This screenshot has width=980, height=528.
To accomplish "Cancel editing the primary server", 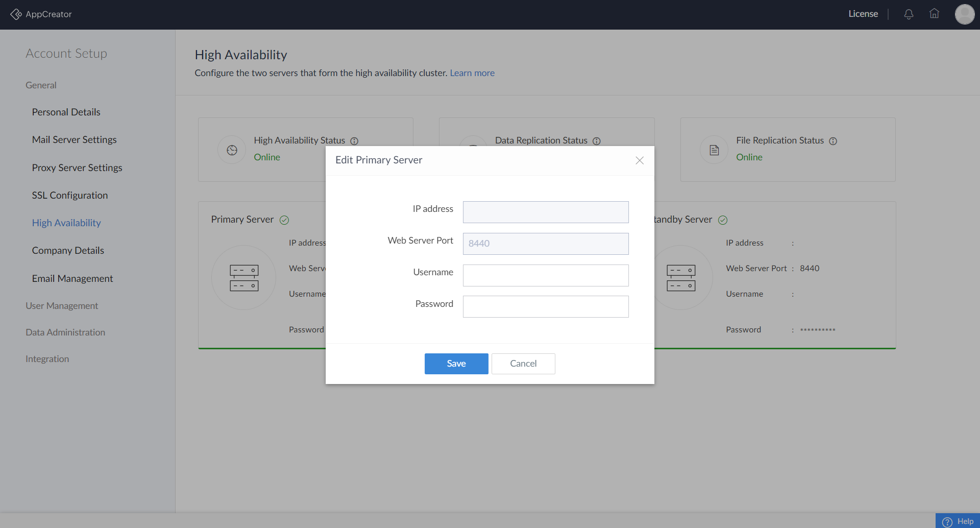I will point(523,364).
